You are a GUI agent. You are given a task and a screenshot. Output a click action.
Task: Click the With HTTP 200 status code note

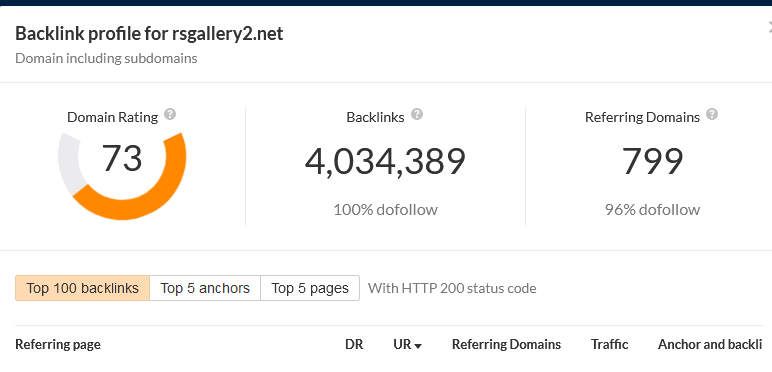(x=452, y=288)
